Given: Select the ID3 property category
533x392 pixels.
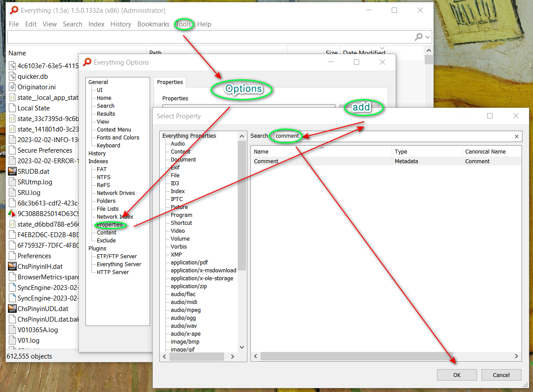Looking at the screenshot, I should [175, 183].
